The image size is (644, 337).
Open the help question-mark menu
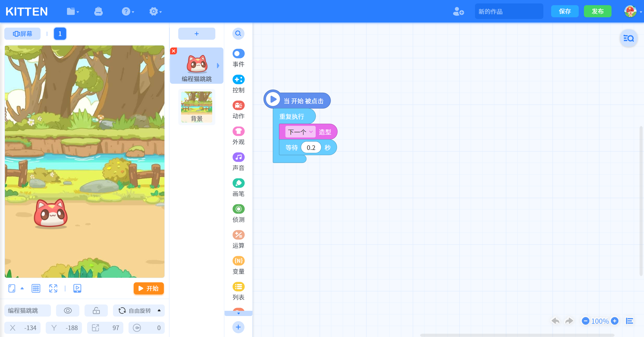coord(128,12)
